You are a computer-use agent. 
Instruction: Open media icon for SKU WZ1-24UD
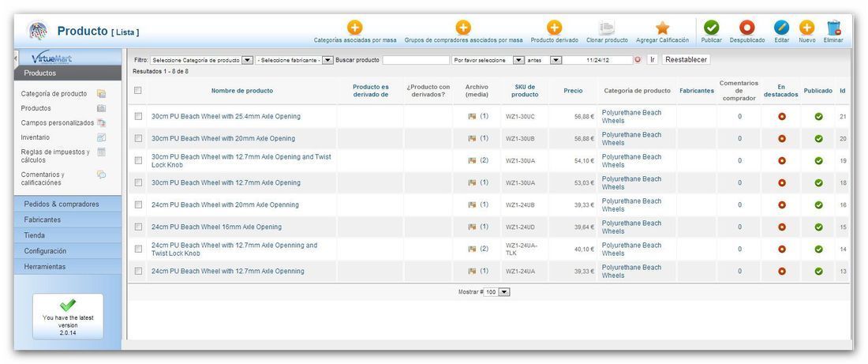472,227
